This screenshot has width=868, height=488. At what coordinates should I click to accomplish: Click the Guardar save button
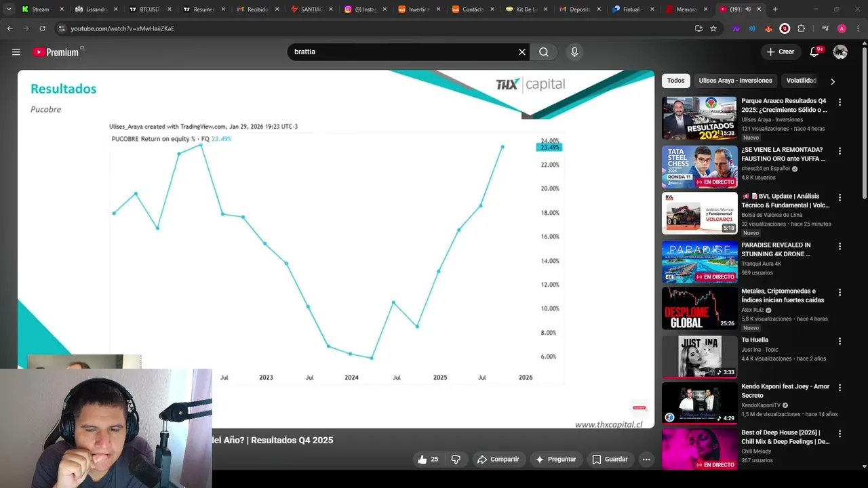[x=610, y=460]
